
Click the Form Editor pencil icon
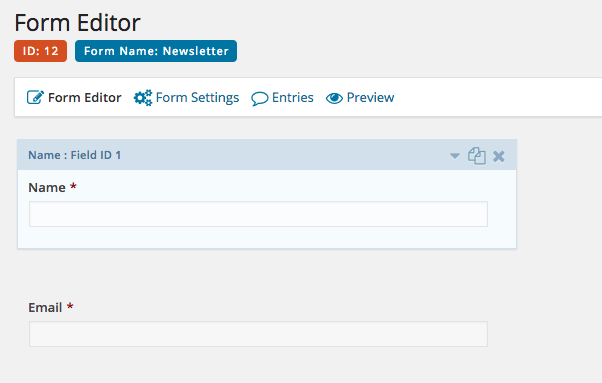[x=35, y=97]
